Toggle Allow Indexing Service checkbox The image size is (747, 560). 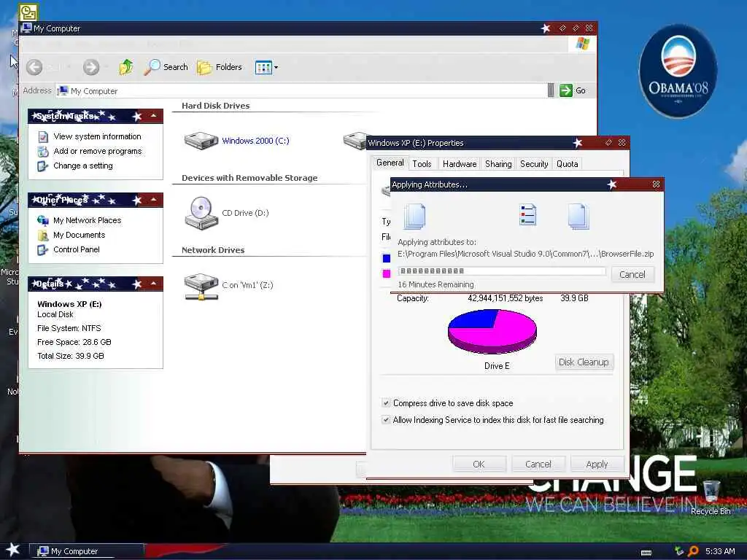[x=386, y=420]
